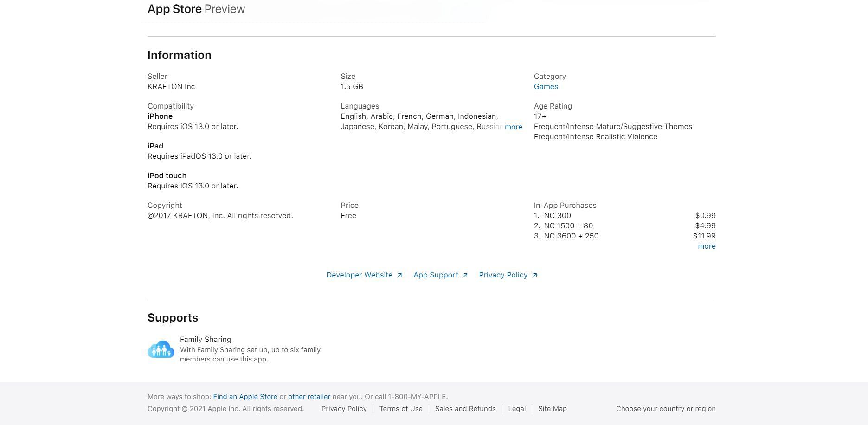Viewport: 868px width, 425px height.
Task: Expand the Languages list with more
Action: pos(514,127)
